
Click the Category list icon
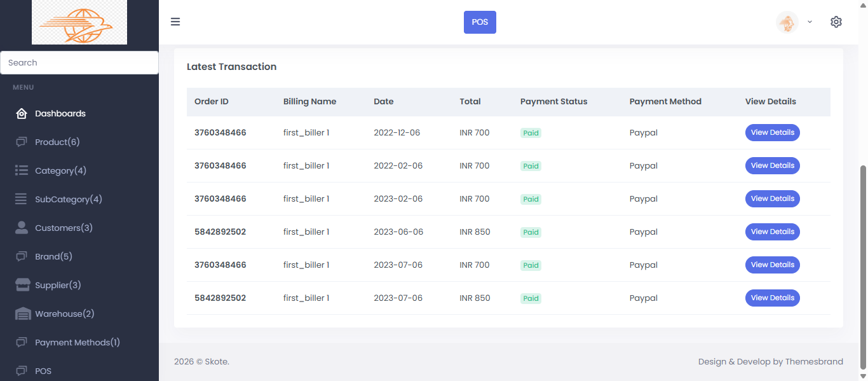pos(22,170)
